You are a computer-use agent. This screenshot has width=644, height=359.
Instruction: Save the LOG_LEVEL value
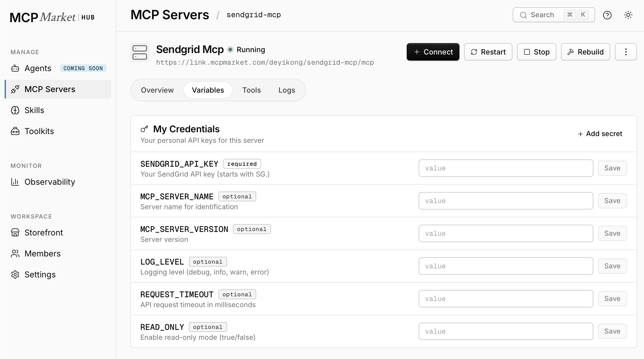click(x=612, y=266)
